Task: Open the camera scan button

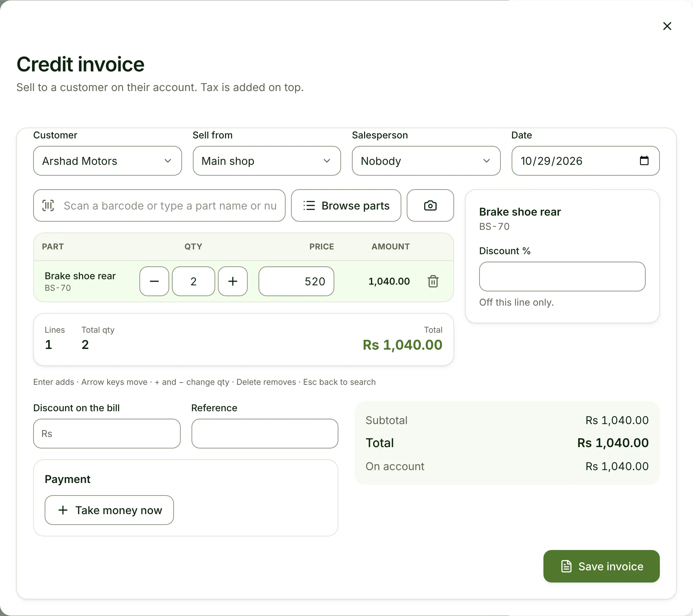Action: 430,205
